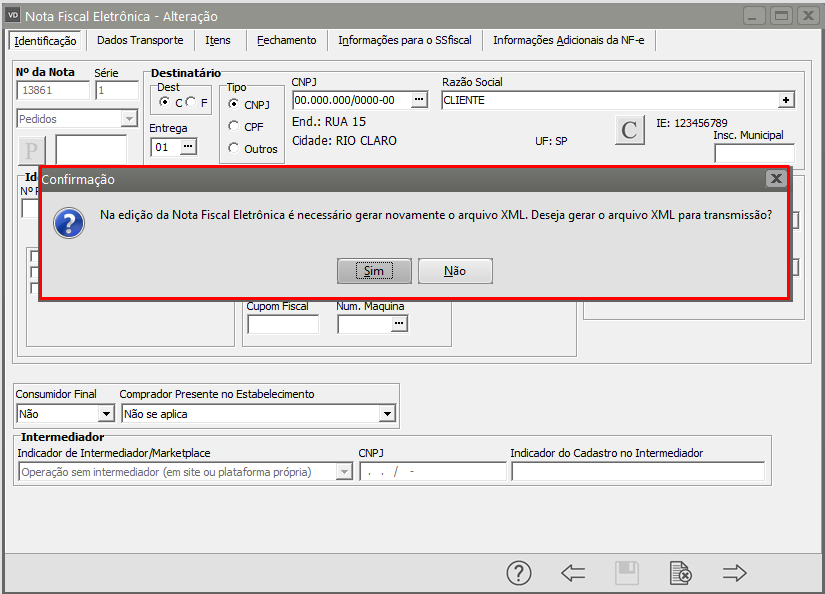Open Comprador Presente no Estabelecimento dropdown

coord(387,414)
